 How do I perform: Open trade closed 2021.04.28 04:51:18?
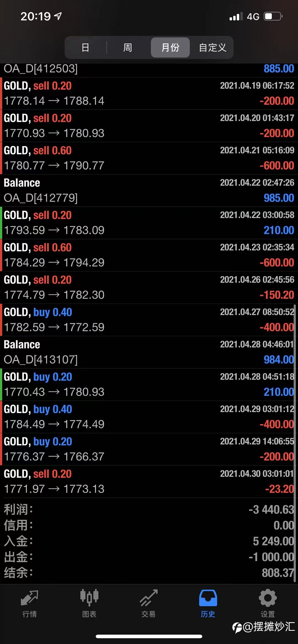pyautogui.click(x=149, y=384)
